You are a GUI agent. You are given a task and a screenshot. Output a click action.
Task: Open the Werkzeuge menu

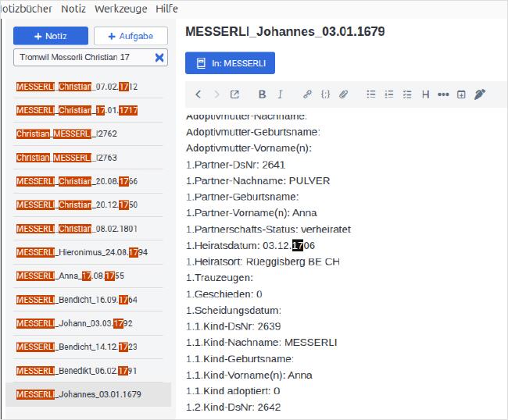(x=121, y=9)
